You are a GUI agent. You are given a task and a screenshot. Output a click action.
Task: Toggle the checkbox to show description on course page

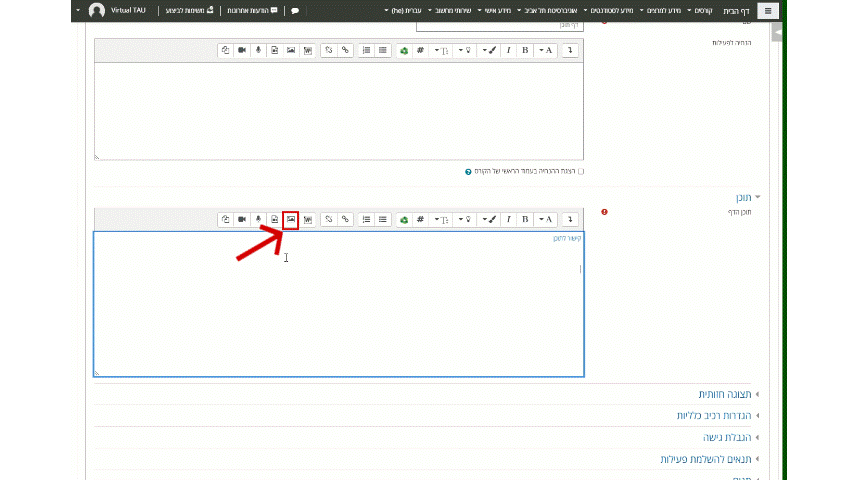pos(581,171)
